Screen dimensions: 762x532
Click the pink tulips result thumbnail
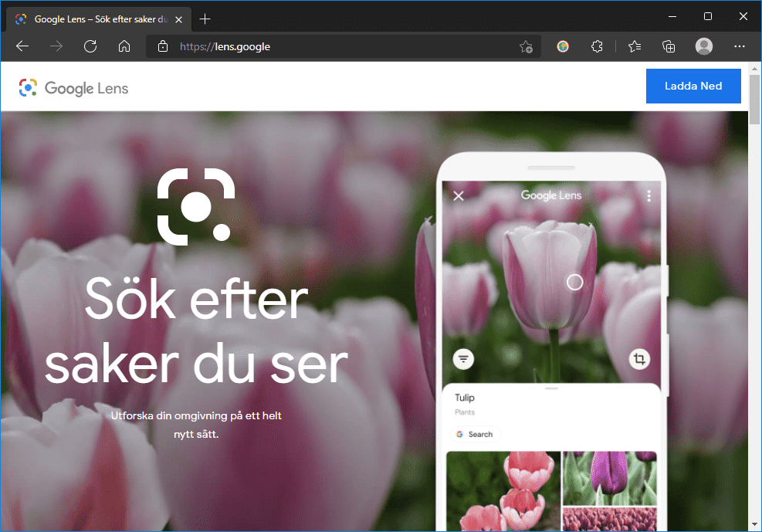point(503,491)
